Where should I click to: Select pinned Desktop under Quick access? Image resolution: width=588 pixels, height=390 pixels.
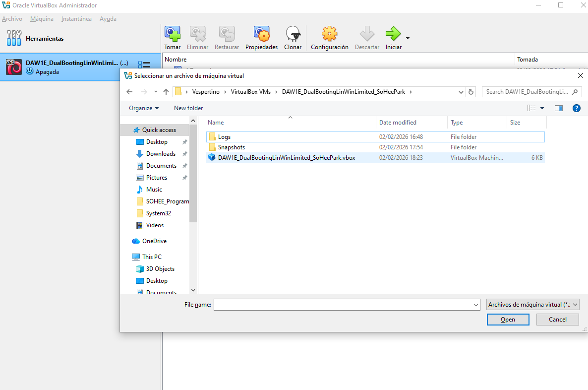(x=157, y=142)
